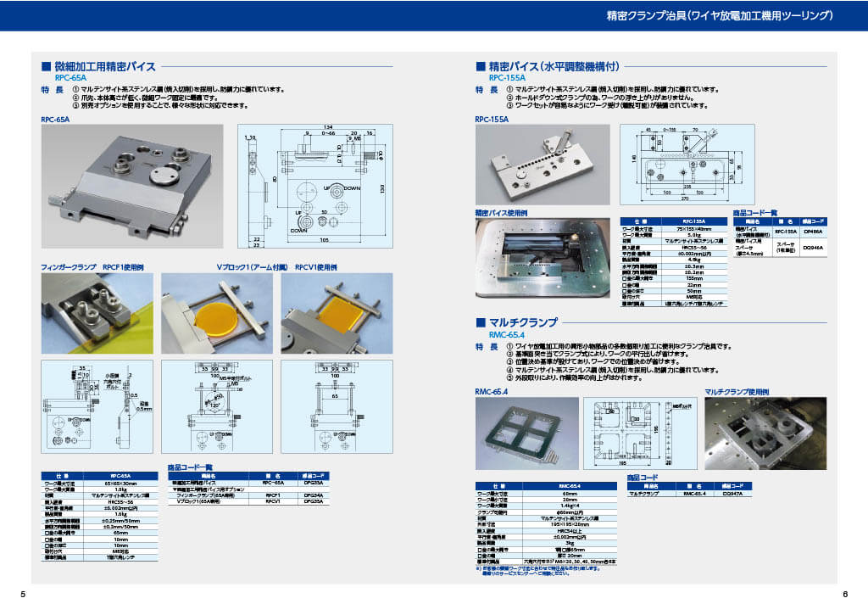Select the RMC-65.4 multi clamp product photo
868x615 pixels.
click(x=526, y=433)
